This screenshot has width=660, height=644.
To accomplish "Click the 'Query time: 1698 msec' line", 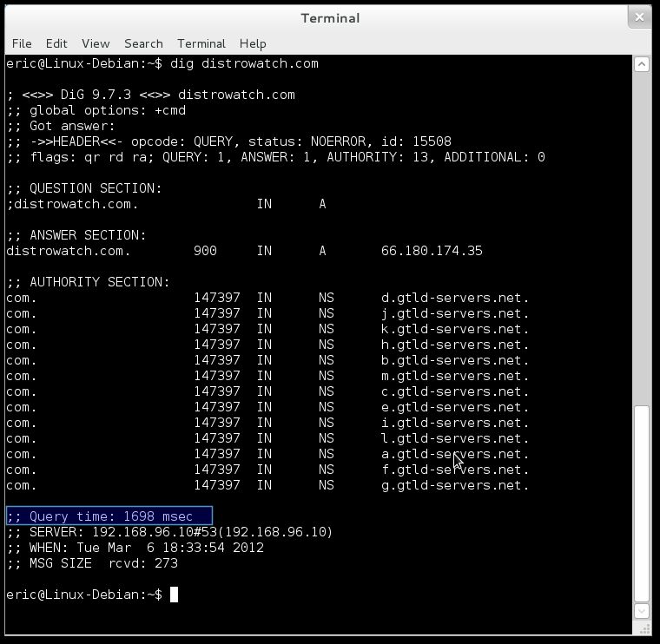I will tap(109, 516).
